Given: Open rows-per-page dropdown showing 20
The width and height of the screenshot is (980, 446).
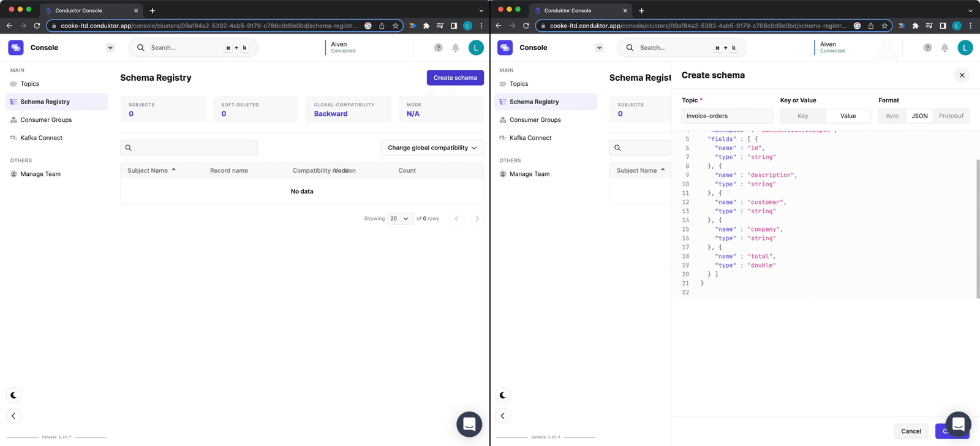Looking at the screenshot, I should point(400,219).
